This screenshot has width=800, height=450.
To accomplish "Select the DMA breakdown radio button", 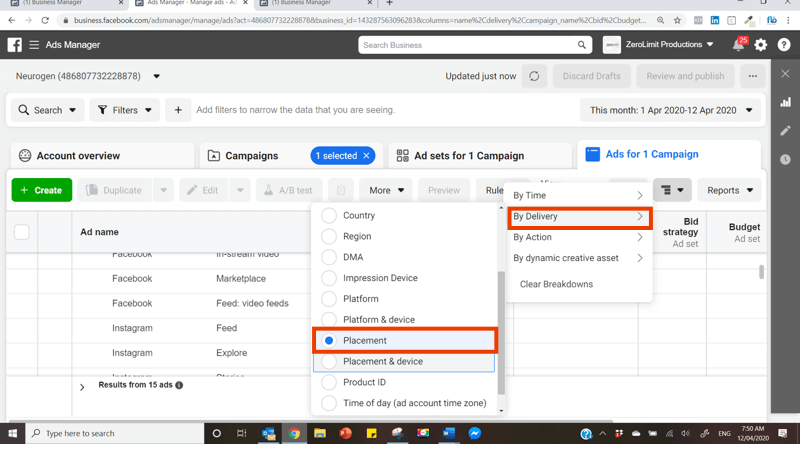I will tap(329, 257).
